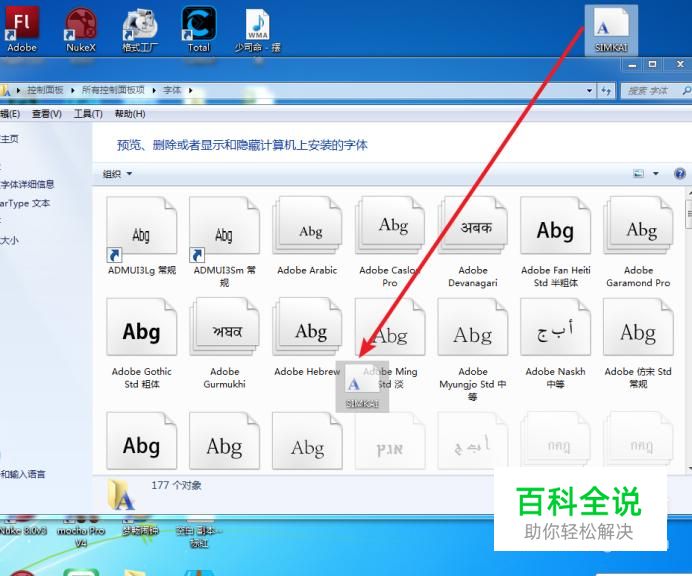Click the change view icon

639,173
